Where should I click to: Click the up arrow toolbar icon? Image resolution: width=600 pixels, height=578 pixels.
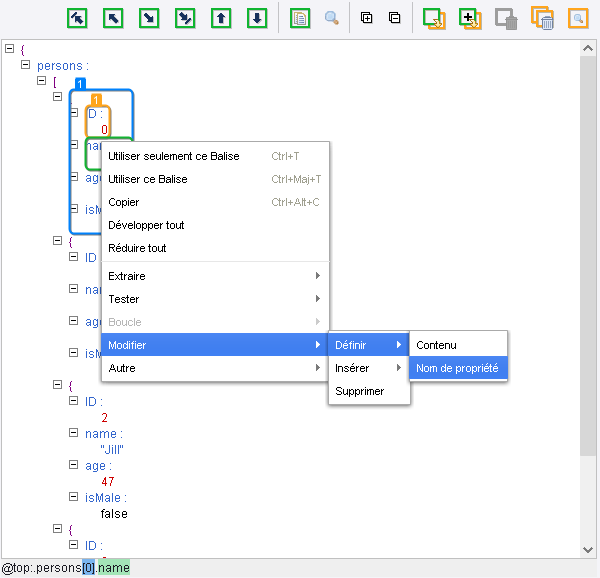click(221, 18)
